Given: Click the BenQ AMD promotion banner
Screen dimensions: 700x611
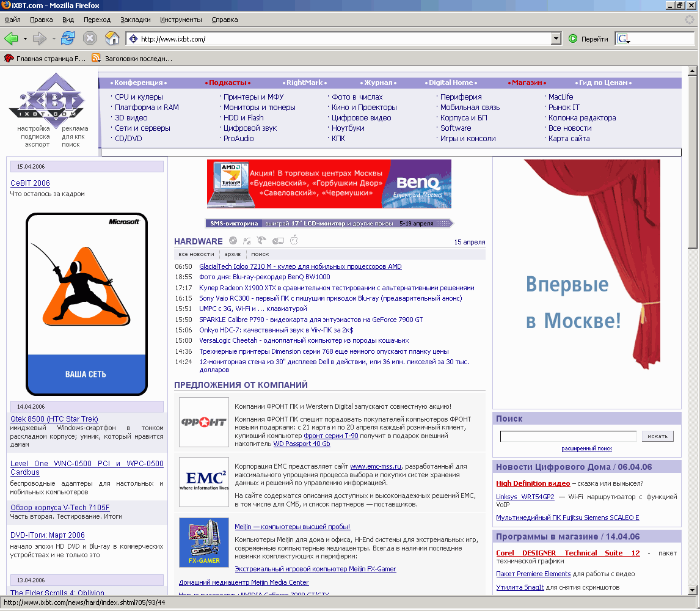Looking at the screenshot, I should click(329, 183).
